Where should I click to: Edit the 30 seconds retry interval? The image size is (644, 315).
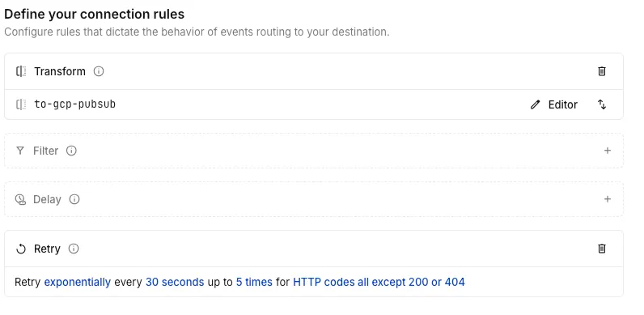[x=175, y=282]
